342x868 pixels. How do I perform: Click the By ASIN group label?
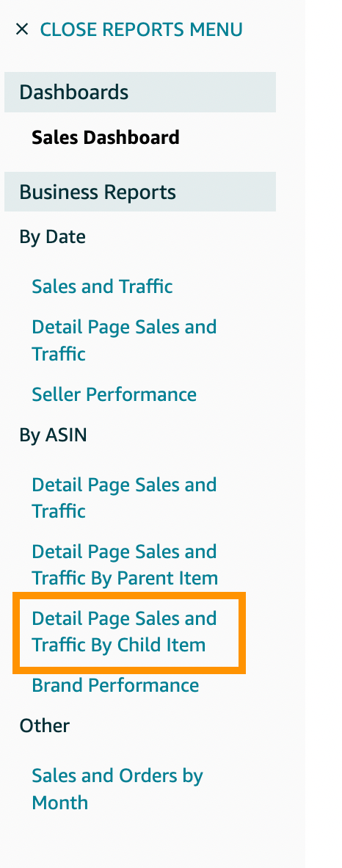(x=53, y=435)
